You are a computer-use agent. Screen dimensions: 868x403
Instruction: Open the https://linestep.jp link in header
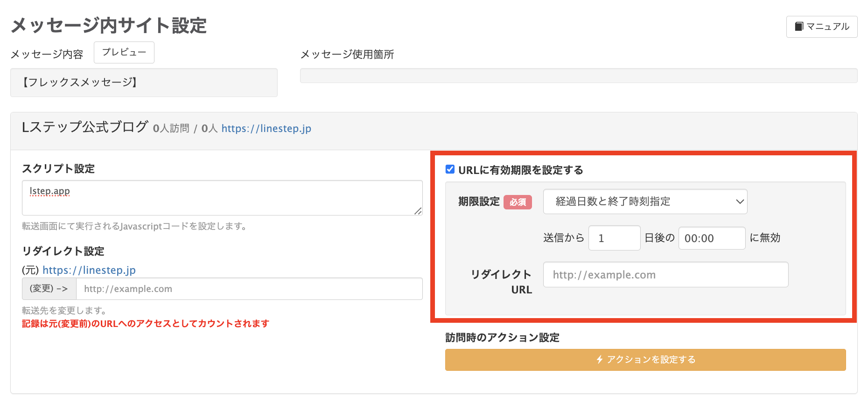coord(266,128)
